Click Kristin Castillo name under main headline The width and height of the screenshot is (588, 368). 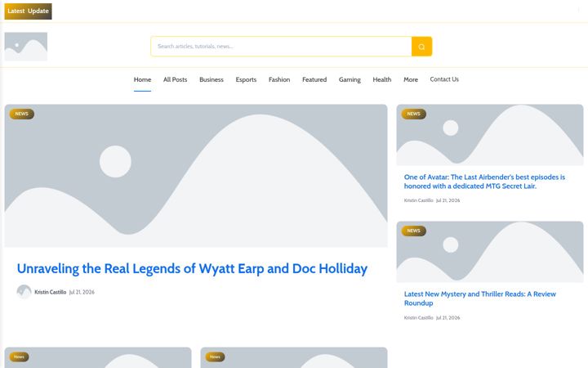click(51, 292)
